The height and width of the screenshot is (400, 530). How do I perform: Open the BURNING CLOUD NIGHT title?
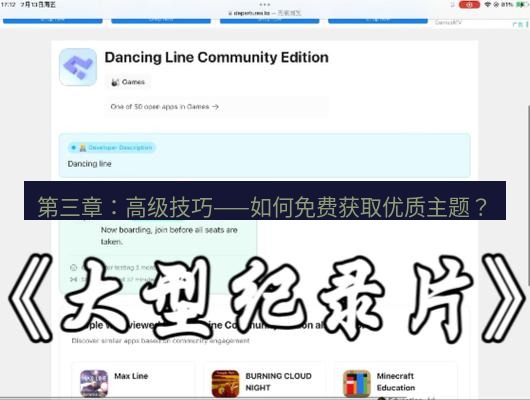click(x=279, y=382)
